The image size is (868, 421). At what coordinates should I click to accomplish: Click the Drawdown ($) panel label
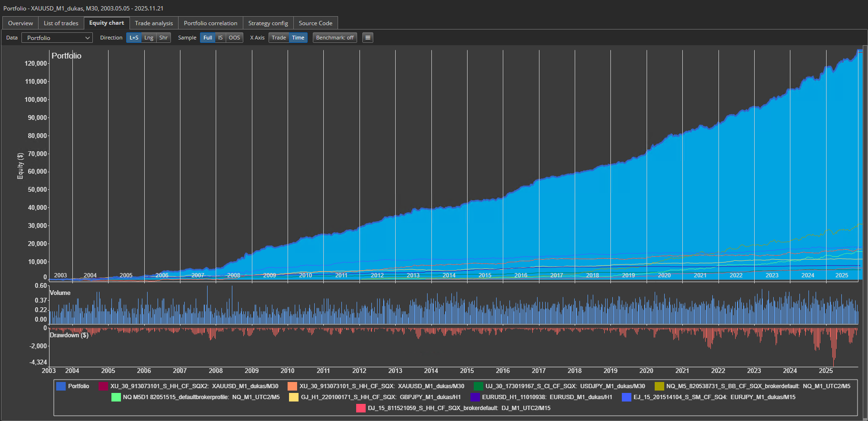click(x=69, y=335)
